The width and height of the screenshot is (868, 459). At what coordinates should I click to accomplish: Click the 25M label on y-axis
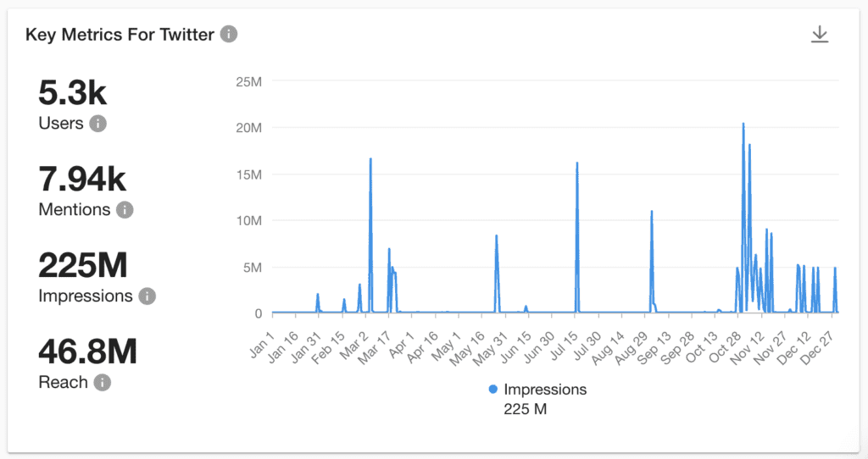tap(248, 82)
